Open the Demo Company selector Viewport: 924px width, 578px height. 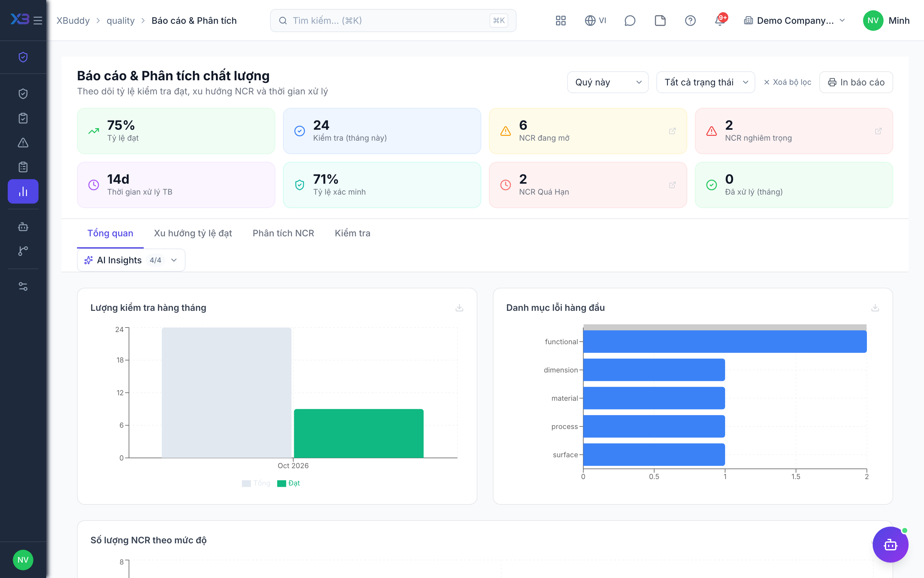click(x=795, y=20)
